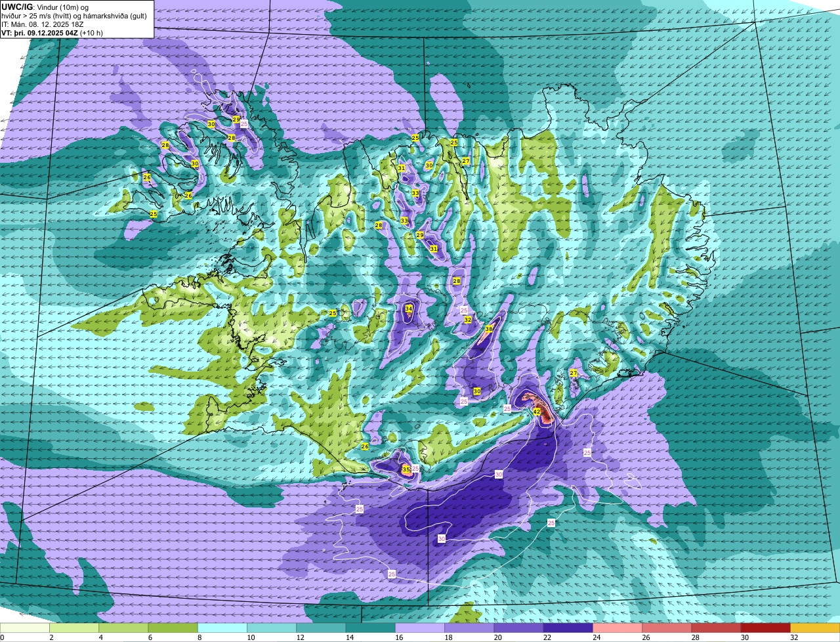Click the yellow gust label "35" on the map

point(406,469)
